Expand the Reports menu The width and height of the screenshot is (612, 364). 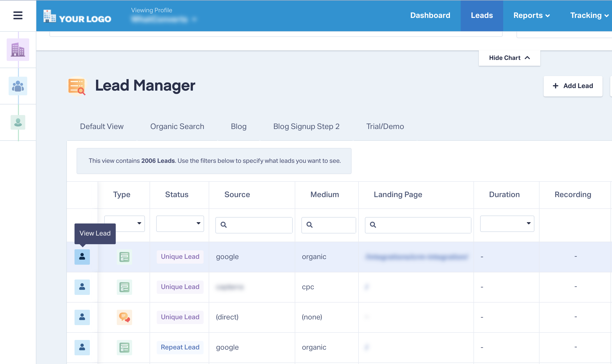(x=532, y=15)
